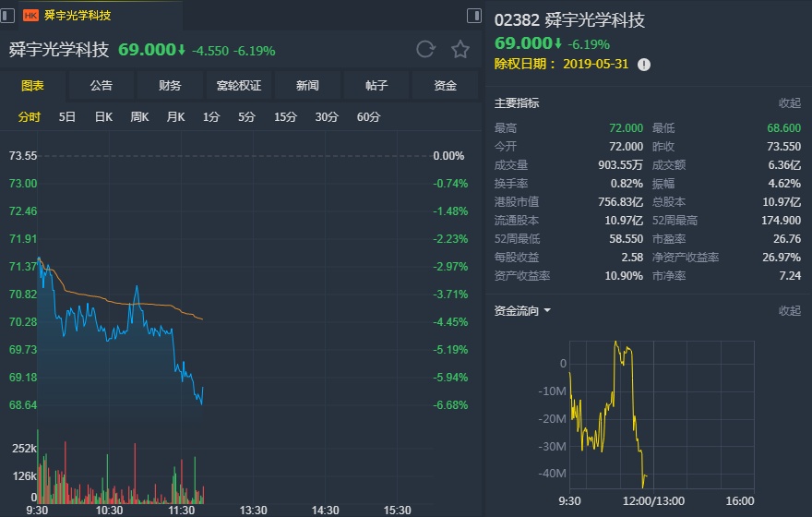Viewport: 812px width, 517px height.
Task: Open the 新闻 tab
Action: point(307,86)
